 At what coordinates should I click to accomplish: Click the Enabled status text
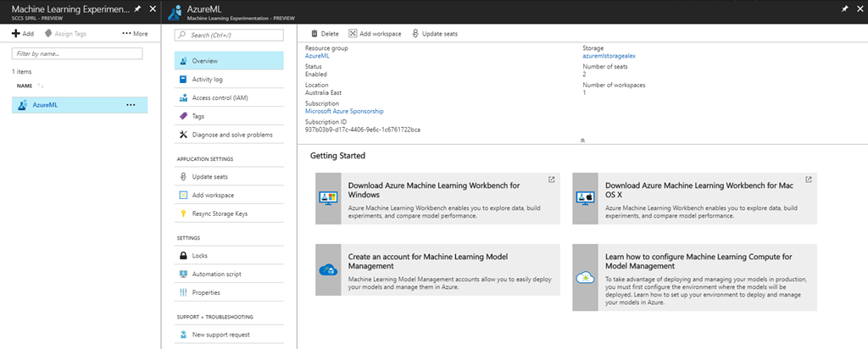[316, 74]
